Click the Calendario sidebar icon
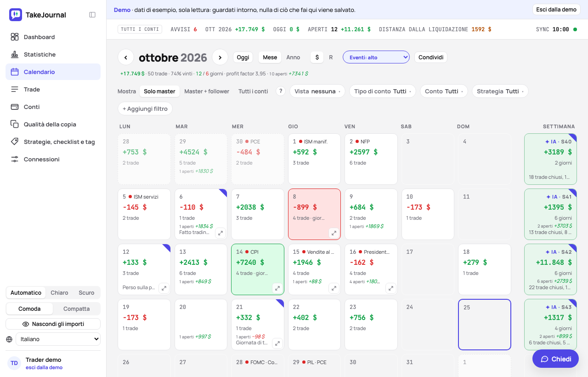Image resolution: width=588 pixels, height=377 pixels. 15,72
